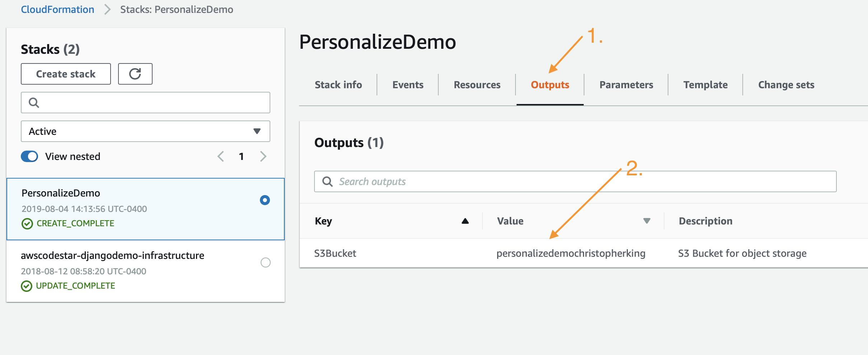Screen dimensions: 868x355
Task: Sort outputs by Value column arrow
Action: pos(647,221)
